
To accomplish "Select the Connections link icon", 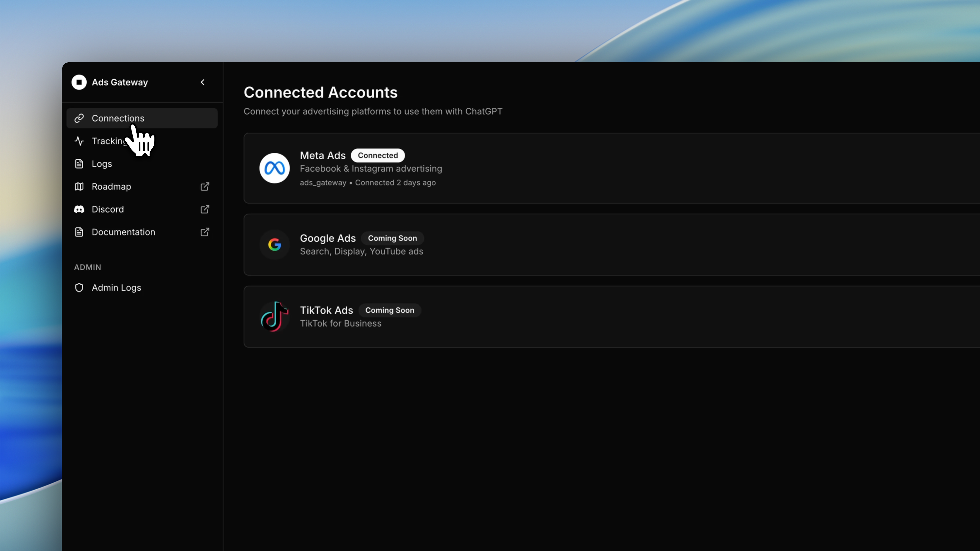I will tap(79, 118).
